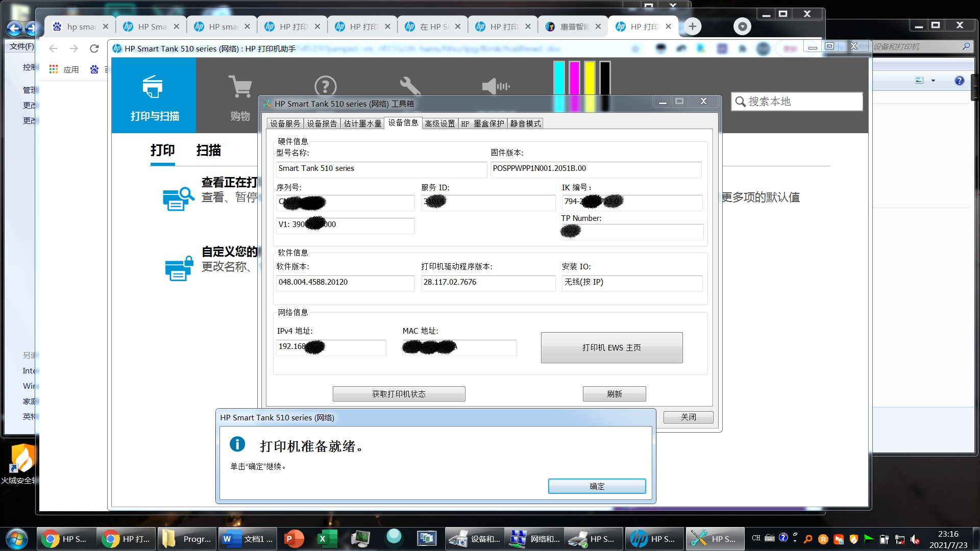Click the IPv4 地址 field

click(x=331, y=347)
